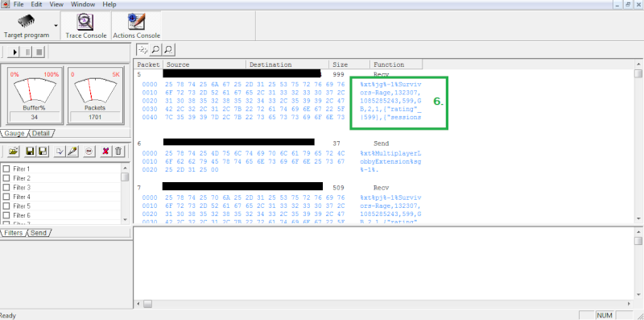Stop logging with the stop button

coord(39,52)
